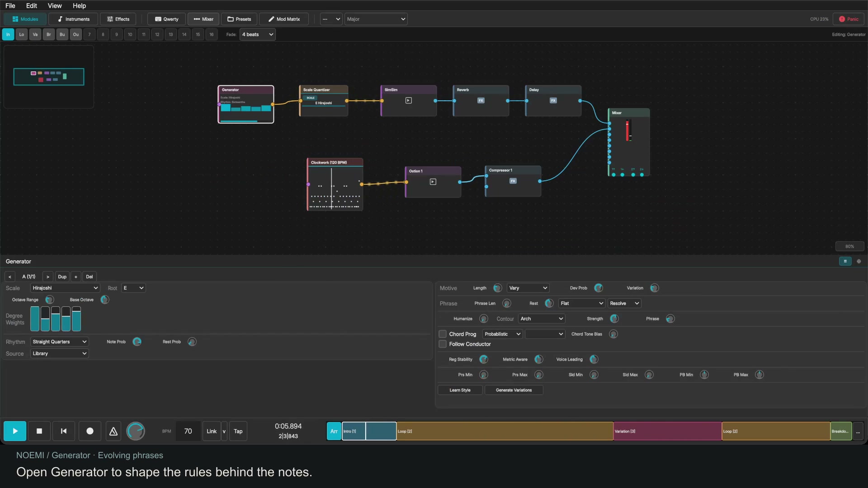Click the Learn Style button
The height and width of the screenshot is (488, 868).
[x=460, y=390]
